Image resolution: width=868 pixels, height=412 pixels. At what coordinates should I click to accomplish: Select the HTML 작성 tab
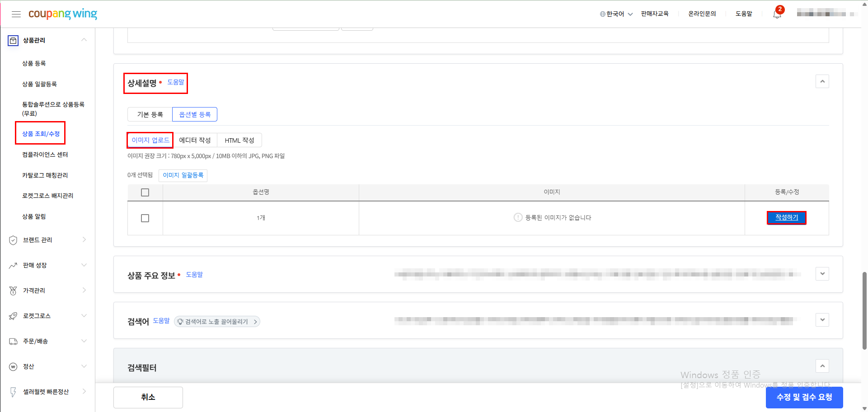click(x=239, y=140)
